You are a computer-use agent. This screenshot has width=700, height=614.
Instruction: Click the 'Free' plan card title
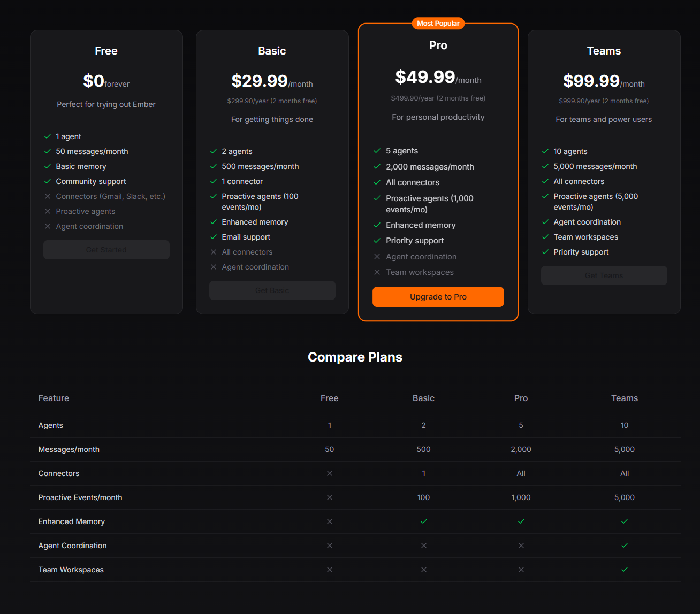(x=106, y=51)
